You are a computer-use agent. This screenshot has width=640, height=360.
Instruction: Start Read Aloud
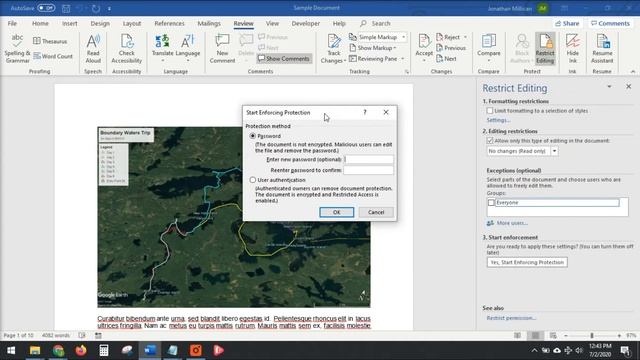93,49
